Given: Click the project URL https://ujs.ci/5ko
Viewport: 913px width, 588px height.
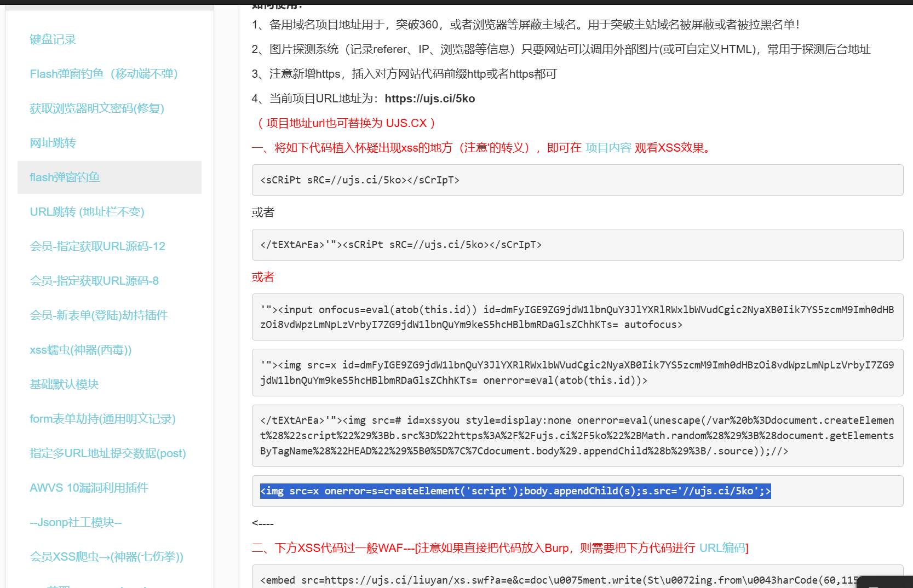Looking at the screenshot, I should (x=430, y=99).
